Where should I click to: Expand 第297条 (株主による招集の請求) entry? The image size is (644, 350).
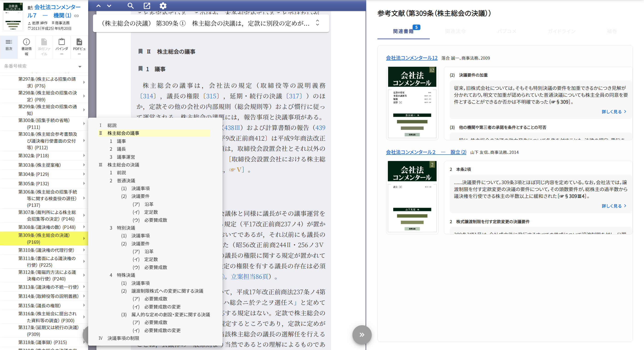click(84, 82)
